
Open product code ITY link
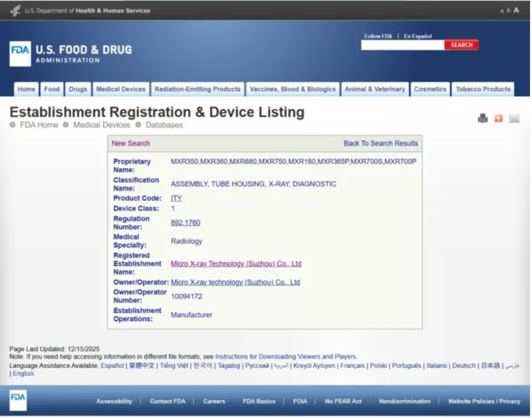pyautogui.click(x=176, y=198)
